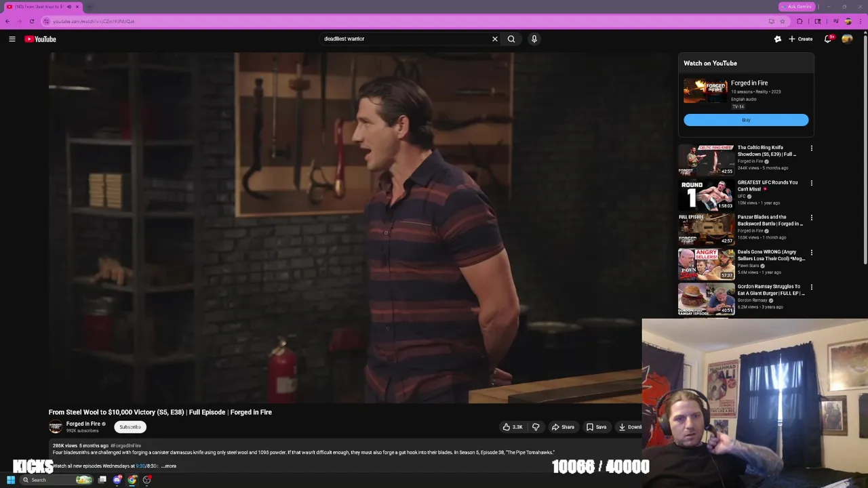Open the browser extensions puzzle icon
The image size is (868, 488).
[x=800, y=21]
